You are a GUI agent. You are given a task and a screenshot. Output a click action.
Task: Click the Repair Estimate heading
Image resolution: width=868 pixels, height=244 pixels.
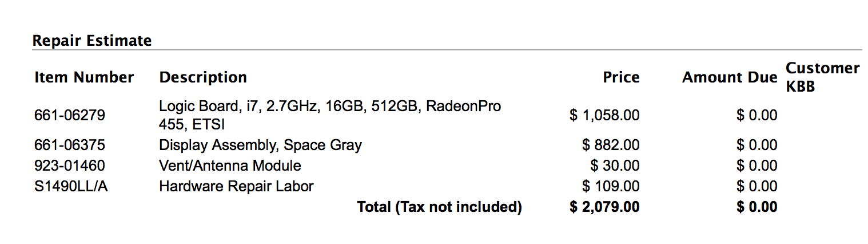coord(92,41)
